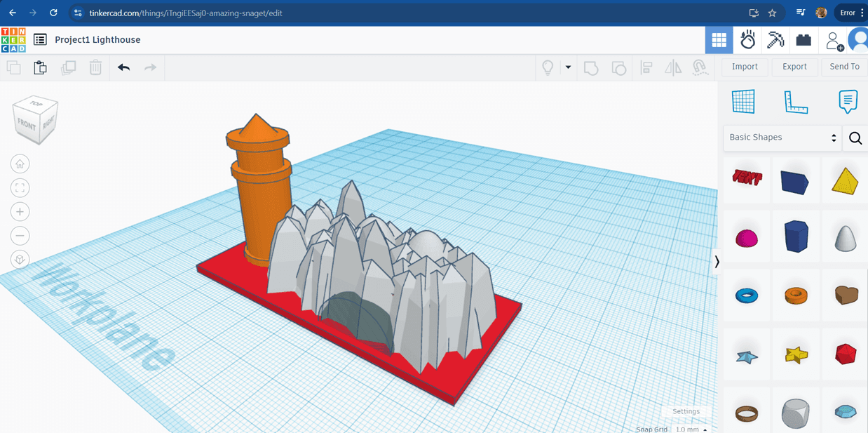Click Fit all in view icon
868x433 pixels.
(x=20, y=188)
